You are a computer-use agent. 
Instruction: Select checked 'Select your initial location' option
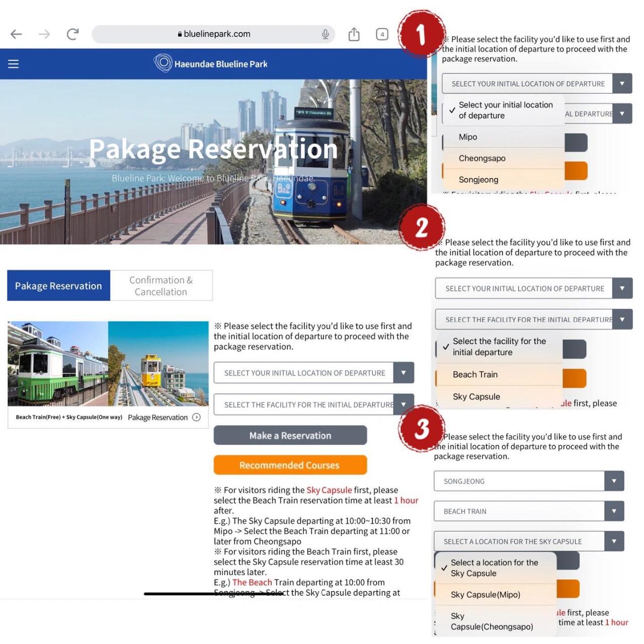[503, 110]
